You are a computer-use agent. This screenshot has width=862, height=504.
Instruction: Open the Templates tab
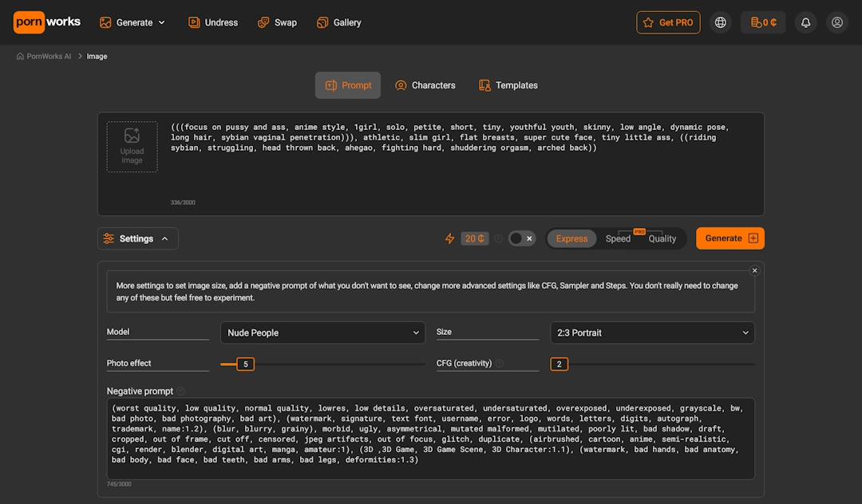(508, 85)
